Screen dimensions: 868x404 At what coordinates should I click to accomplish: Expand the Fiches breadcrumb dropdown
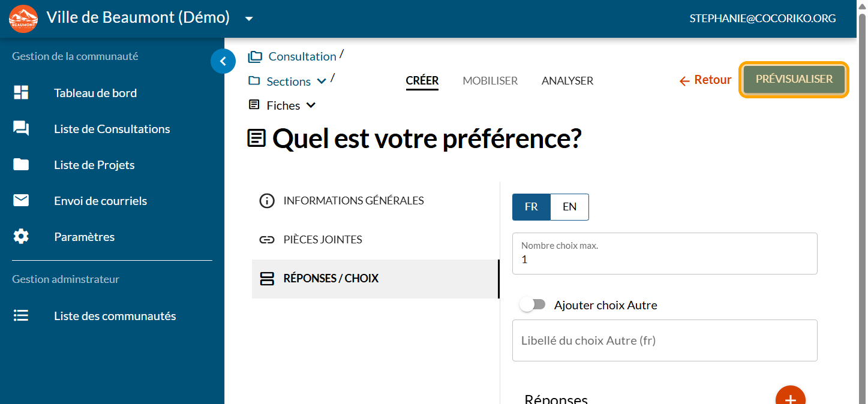tap(311, 105)
